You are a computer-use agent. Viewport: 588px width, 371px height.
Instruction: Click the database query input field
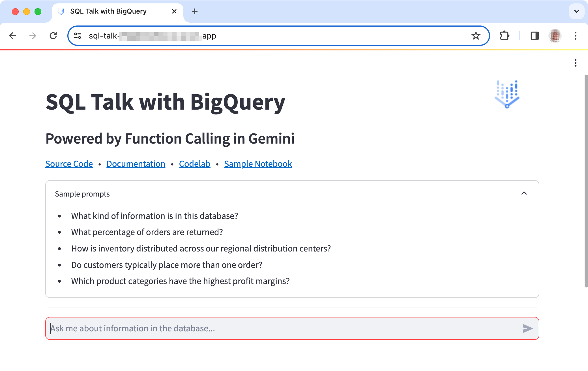292,328
